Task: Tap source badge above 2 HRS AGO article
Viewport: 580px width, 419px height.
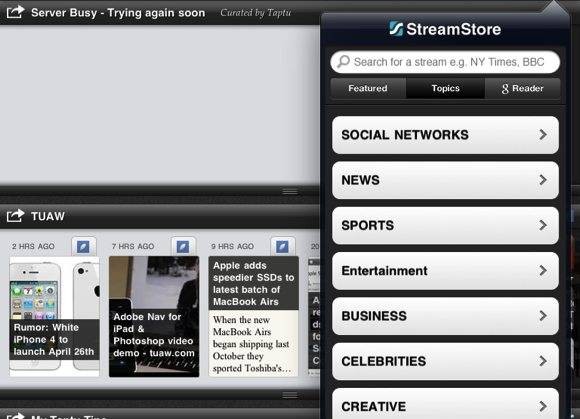Action: pos(83,246)
